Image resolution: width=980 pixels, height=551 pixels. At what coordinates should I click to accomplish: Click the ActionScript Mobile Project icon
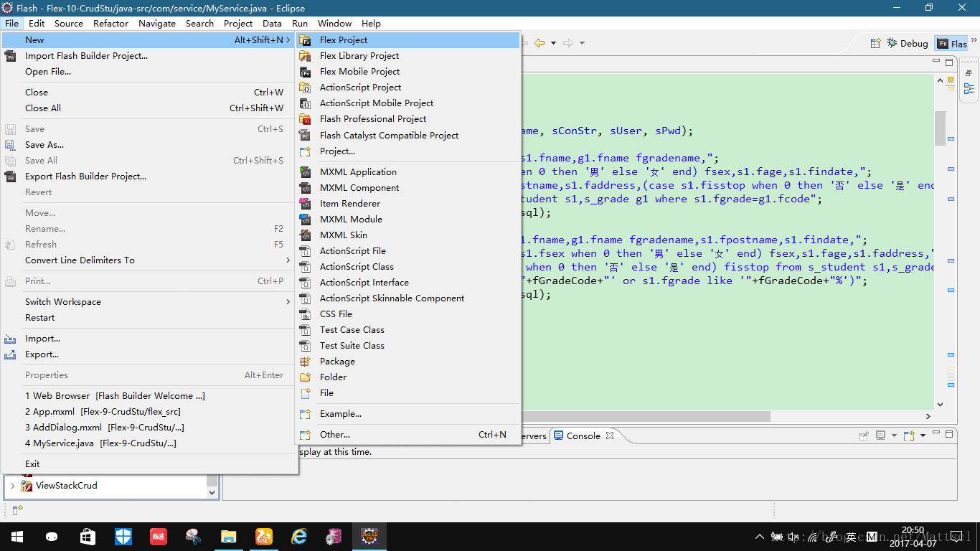click(x=306, y=103)
